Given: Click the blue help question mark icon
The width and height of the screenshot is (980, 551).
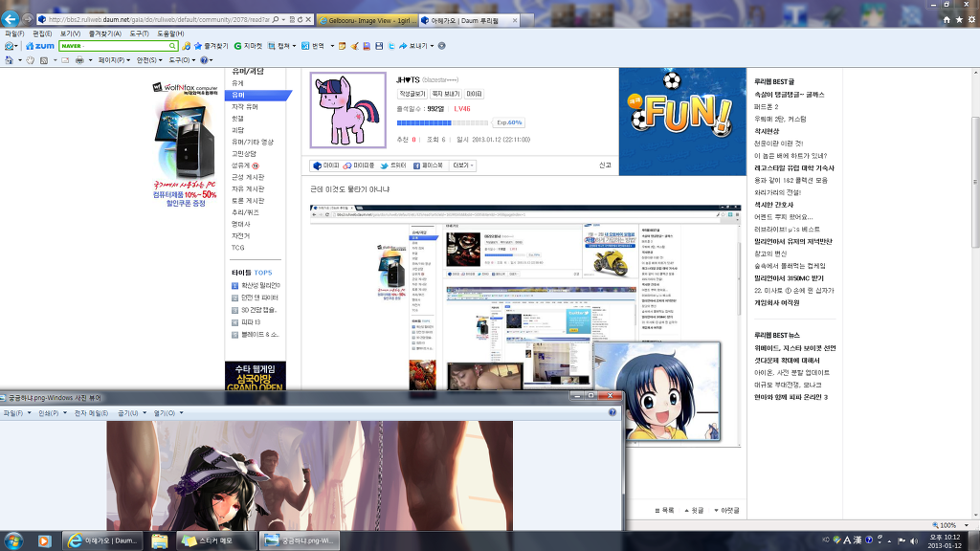Looking at the screenshot, I should pyautogui.click(x=204, y=60).
